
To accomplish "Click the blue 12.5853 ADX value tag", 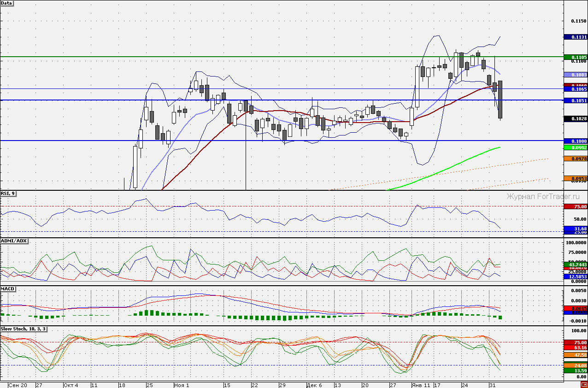I will 576,276.
